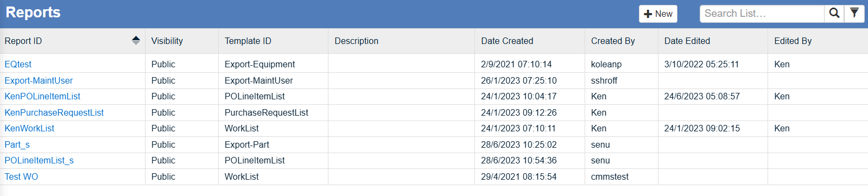This screenshot has height=196, width=868.
Task: Focus the Search List input field
Action: [x=762, y=14]
